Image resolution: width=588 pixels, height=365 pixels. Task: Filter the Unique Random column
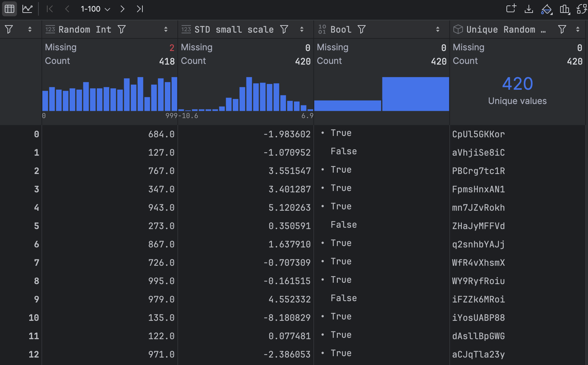[x=562, y=30]
